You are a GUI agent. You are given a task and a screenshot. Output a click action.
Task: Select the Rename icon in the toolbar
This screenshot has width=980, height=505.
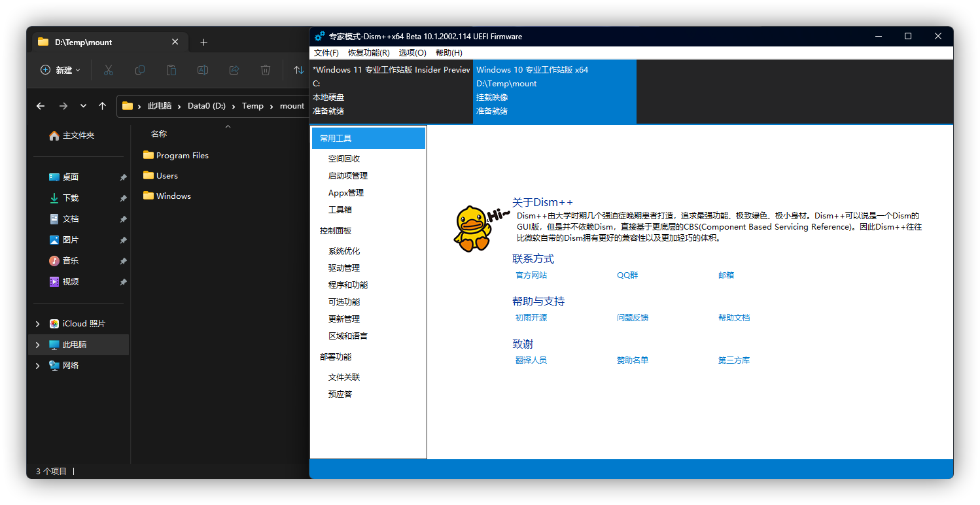[x=203, y=71]
